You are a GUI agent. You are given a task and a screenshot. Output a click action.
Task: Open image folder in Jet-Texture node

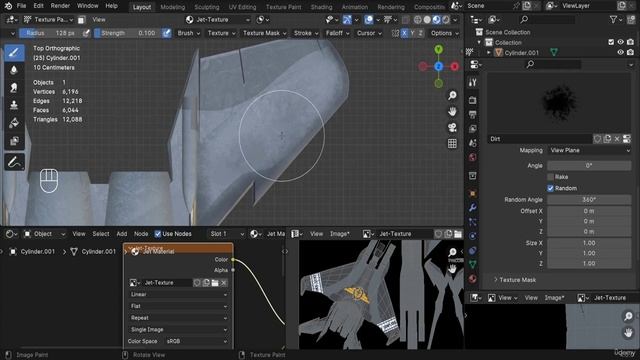[x=215, y=282]
